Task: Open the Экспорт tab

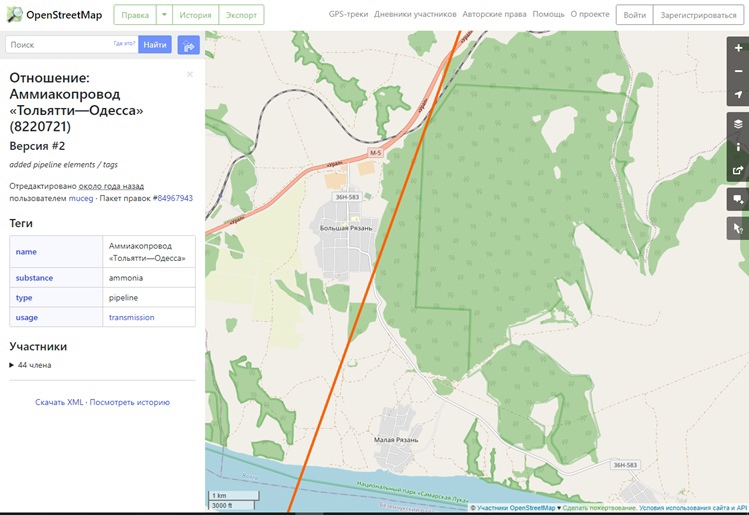Action: (241, 15)
